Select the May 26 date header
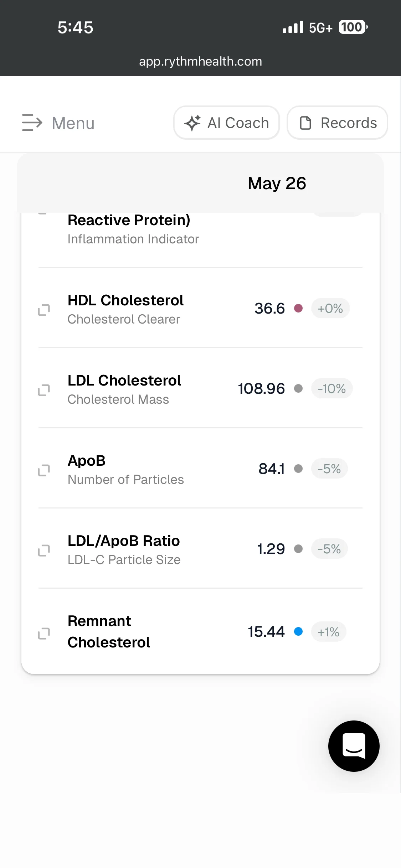Viewport: 401px width, 868px height. [277, 184]
